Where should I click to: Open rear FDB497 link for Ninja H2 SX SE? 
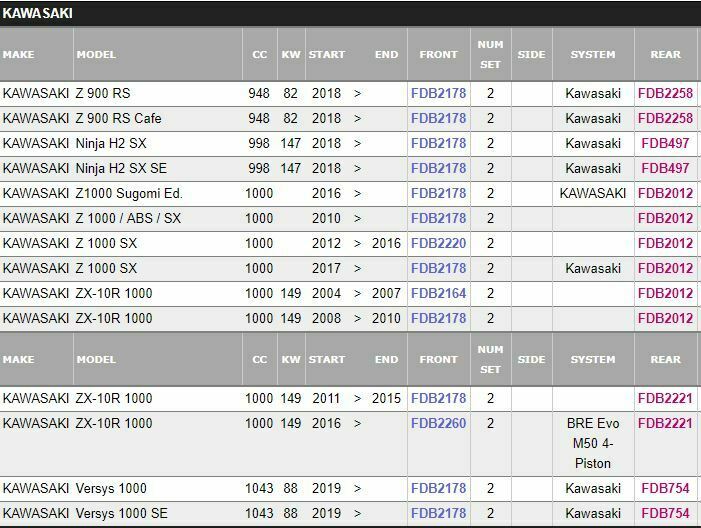click(x=665, y=169)
